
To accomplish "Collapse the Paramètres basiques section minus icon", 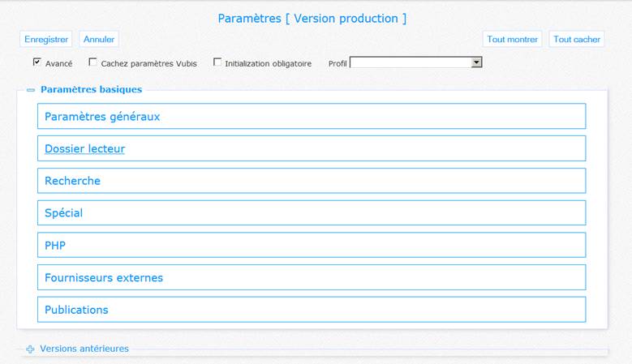I will 31,90.
